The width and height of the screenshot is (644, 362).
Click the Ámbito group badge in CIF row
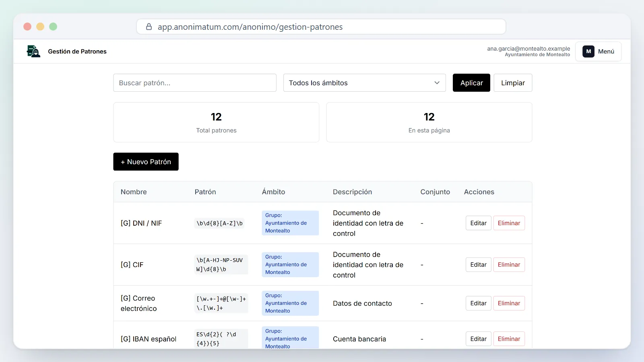[x=290, y=265]
